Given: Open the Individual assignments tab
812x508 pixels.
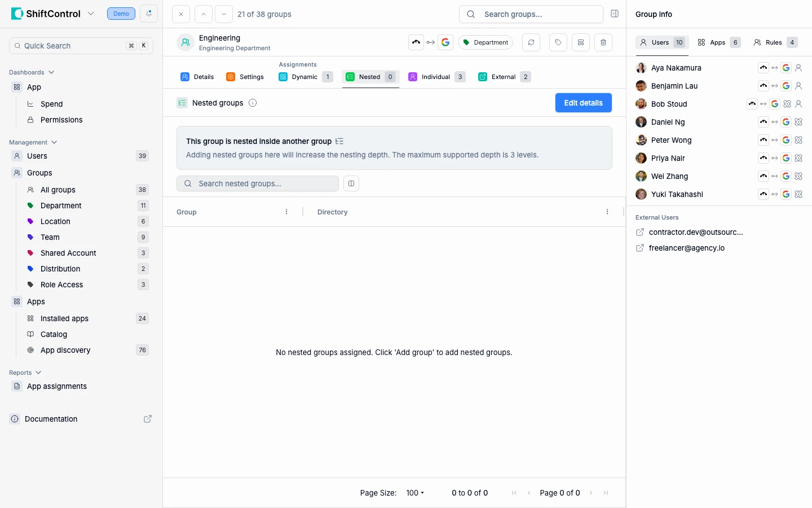Looking at the screenshot, I should (x=436, y=77).
